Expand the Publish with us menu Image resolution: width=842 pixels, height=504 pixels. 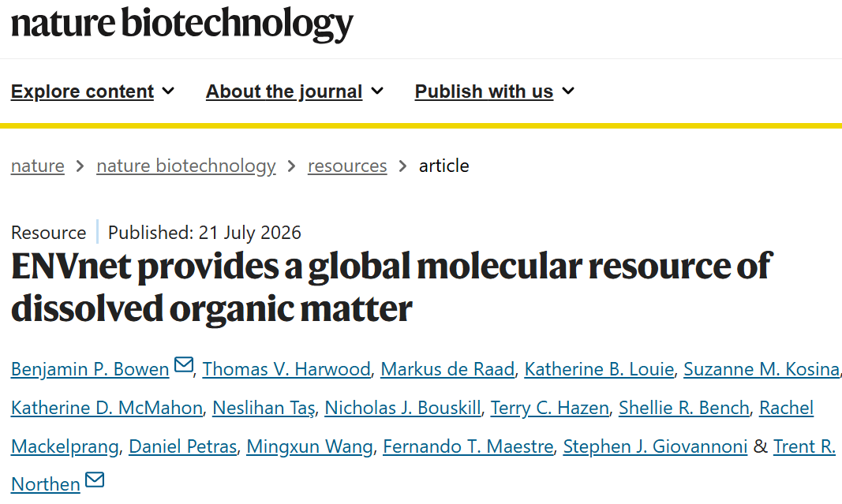[x=495, y=91]
